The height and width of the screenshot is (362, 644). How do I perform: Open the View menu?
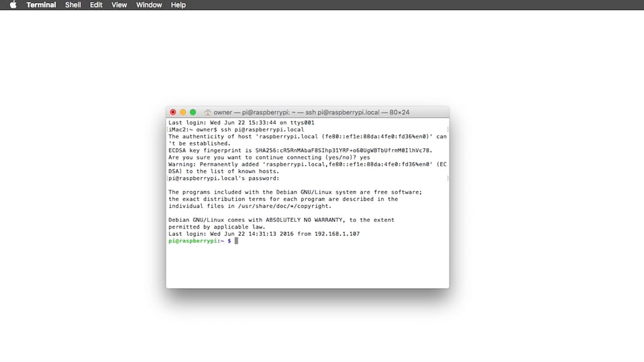click(119, 5)
